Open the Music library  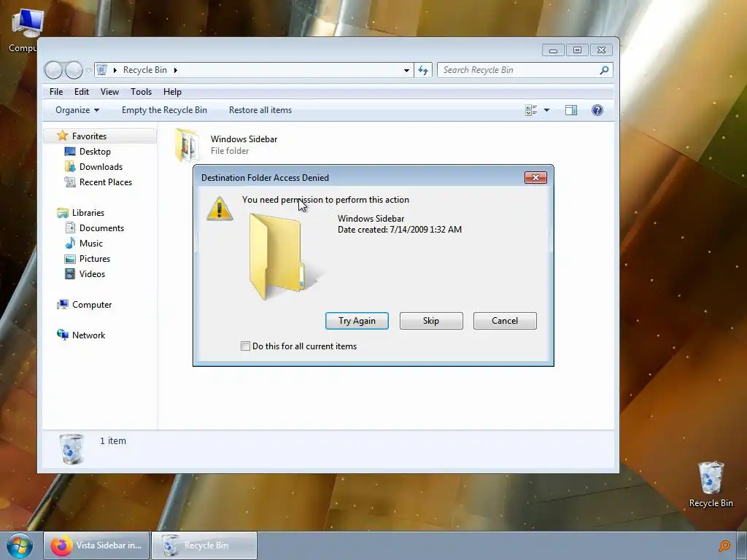tap(91, 244)
